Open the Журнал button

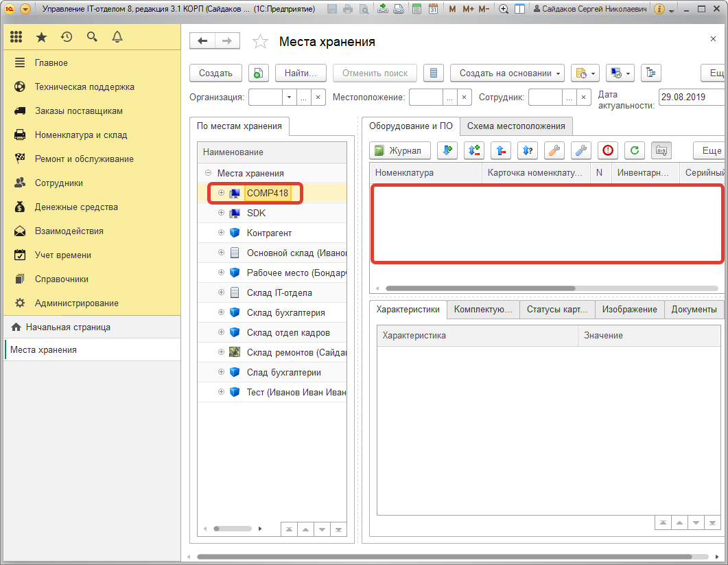(x=400, y=150)
